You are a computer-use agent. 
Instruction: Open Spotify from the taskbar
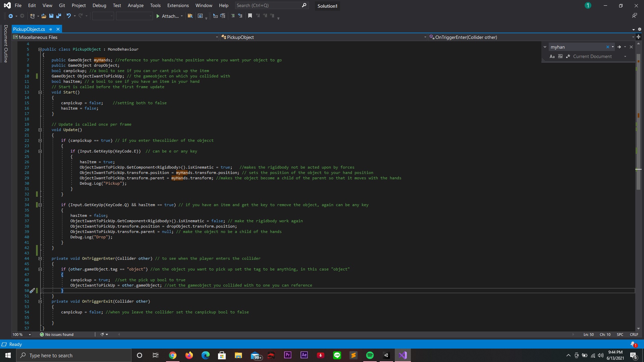(370, 355)
